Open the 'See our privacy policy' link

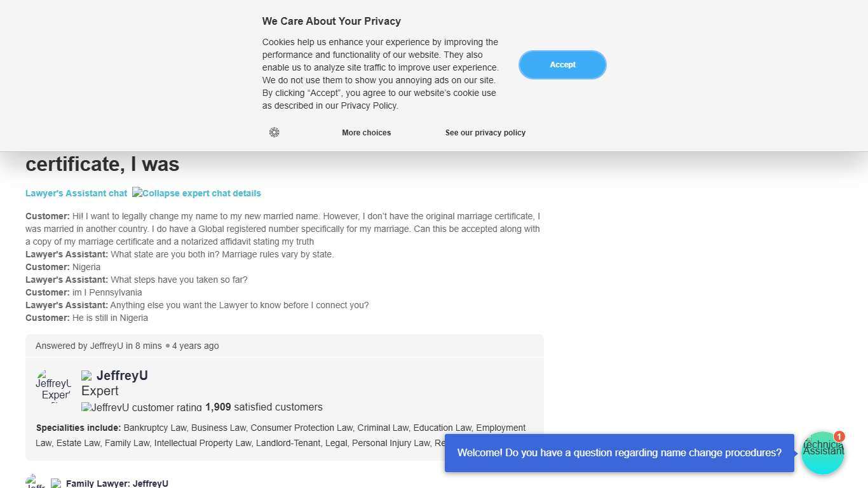tap(485, 133)
